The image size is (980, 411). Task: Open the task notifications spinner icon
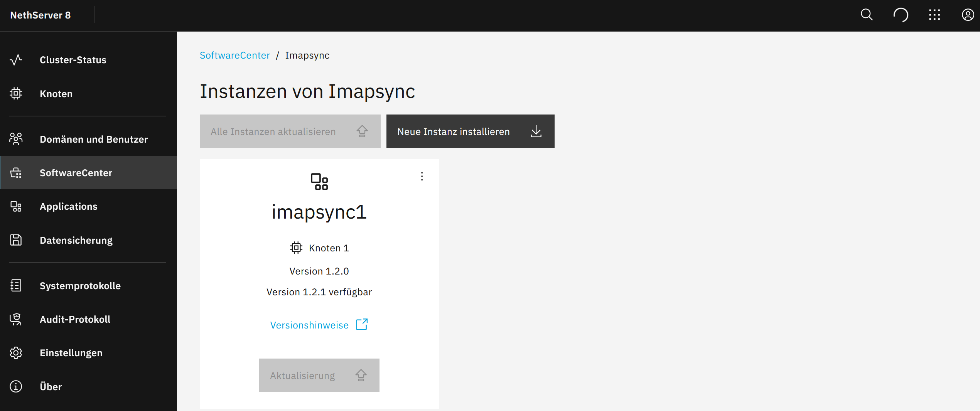point(901,15)
